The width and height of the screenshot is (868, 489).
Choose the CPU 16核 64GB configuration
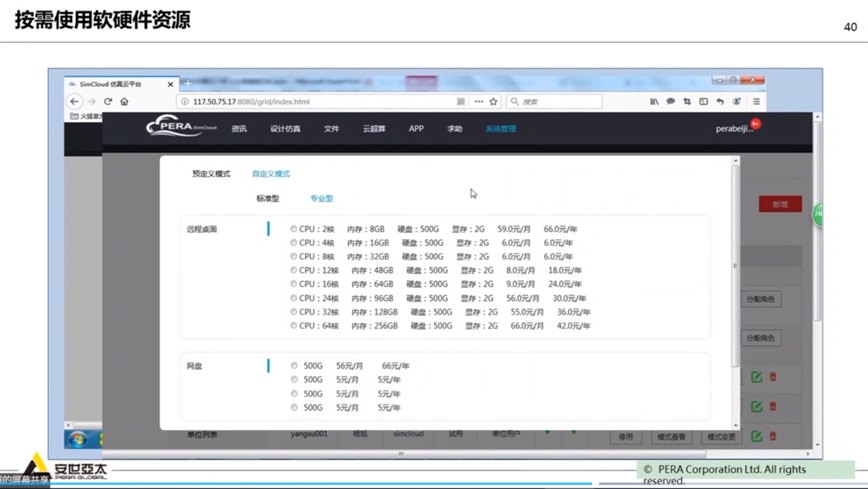(x=293, y=284)
